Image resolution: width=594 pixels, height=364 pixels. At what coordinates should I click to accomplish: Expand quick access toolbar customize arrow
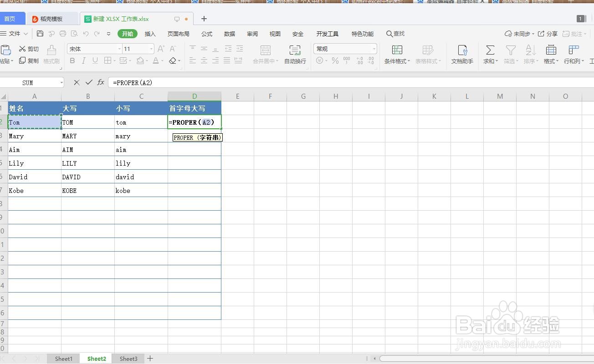(108, 34)
